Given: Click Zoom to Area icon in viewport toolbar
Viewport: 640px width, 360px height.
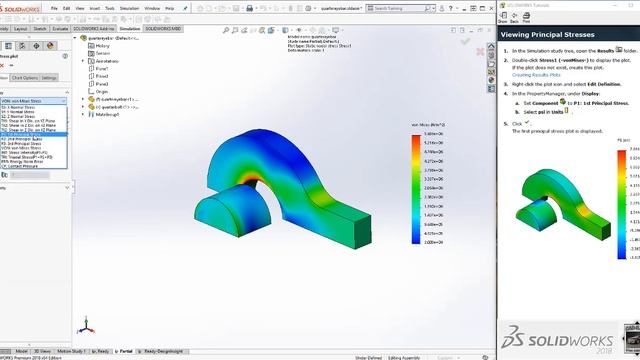Looking at the screenshot, I should pos(235,30).
